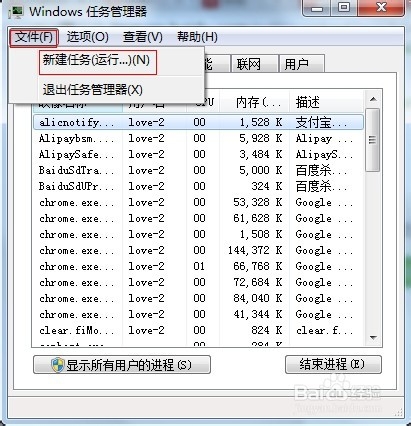Open the 选项(O) menu

88,37
